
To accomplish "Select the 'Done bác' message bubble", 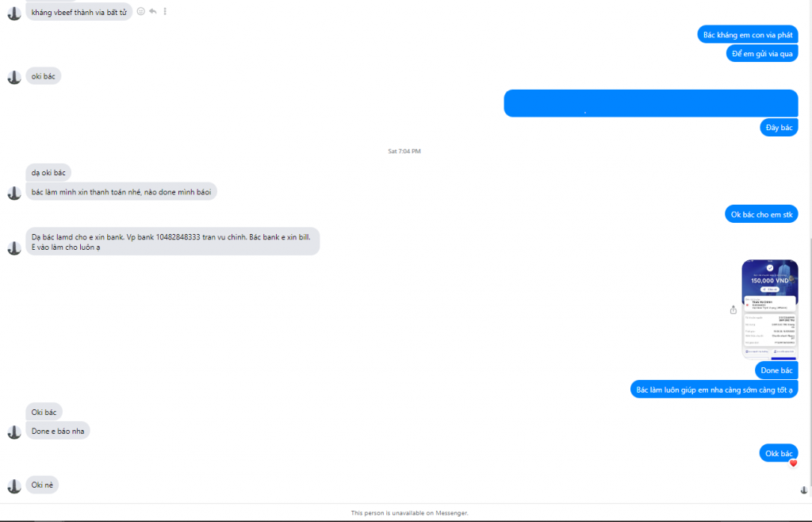I will (776, 370).
